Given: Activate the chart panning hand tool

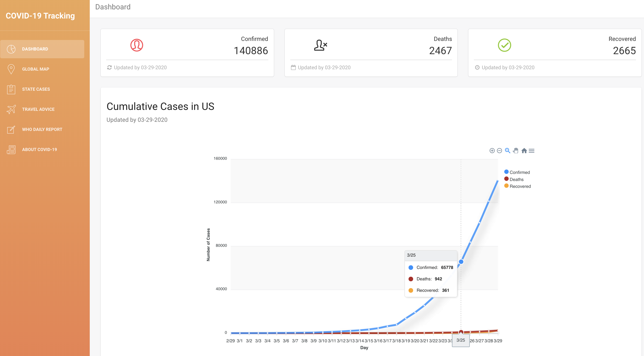Looking at the screenshot, I should click(515, 151).
